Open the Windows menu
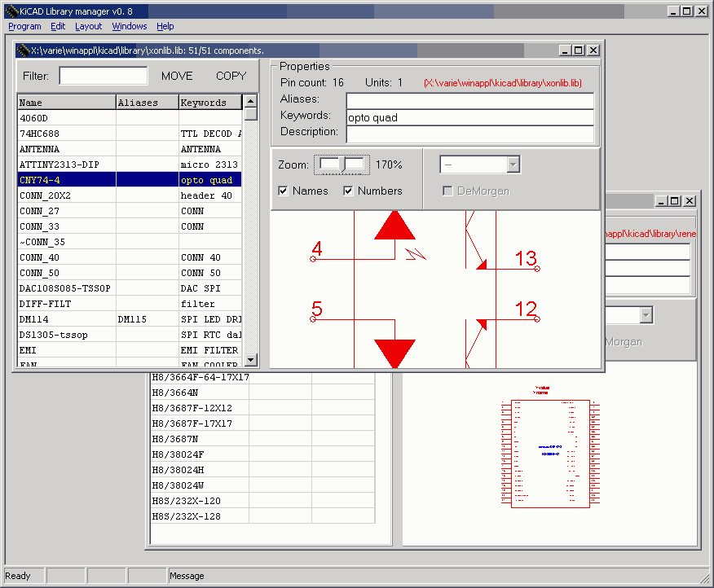The image size is (714, 588). click(x=130, y=26)
